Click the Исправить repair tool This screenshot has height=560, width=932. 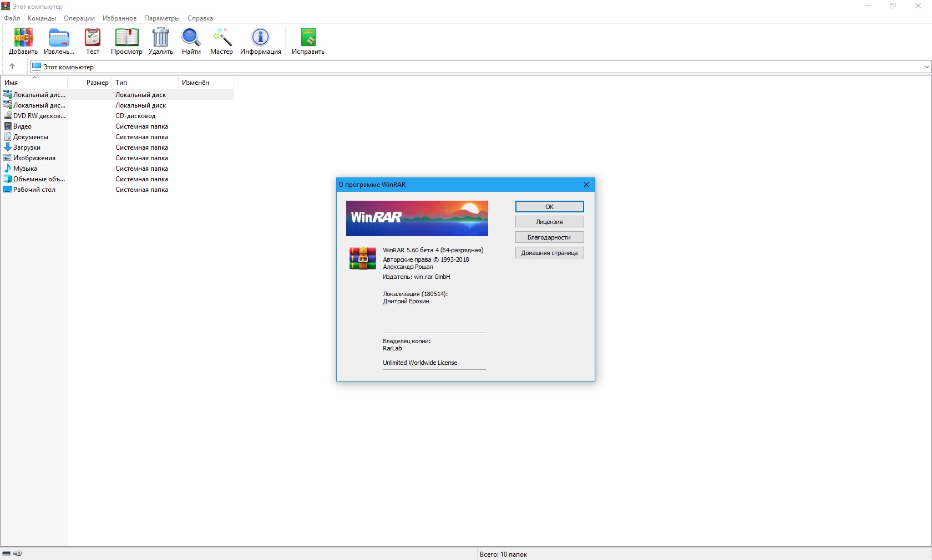pos(308,42)
